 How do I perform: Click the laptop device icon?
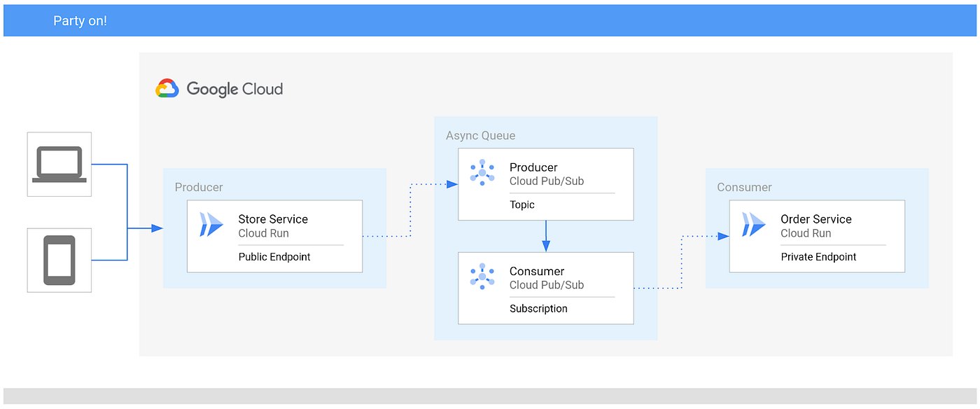point(59,165)
